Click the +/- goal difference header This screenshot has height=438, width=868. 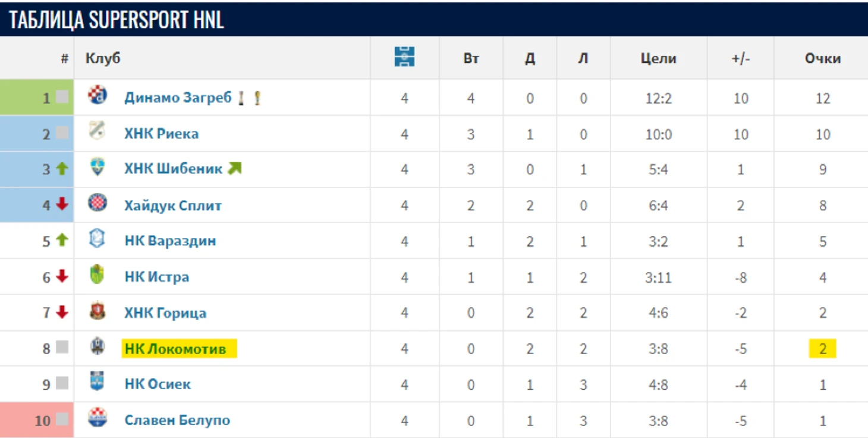(740, 58)
